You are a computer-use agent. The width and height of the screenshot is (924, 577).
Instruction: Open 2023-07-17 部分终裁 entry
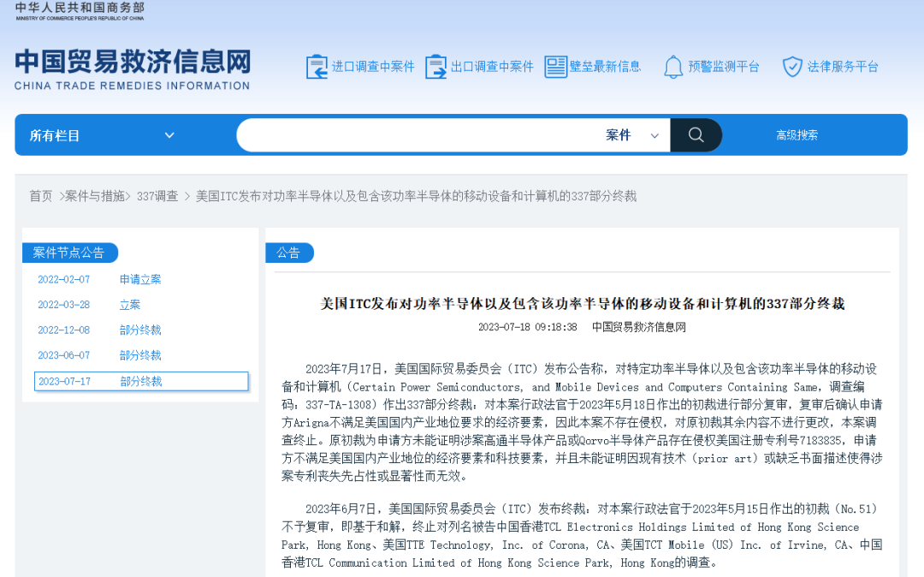[x=141, y=381]
